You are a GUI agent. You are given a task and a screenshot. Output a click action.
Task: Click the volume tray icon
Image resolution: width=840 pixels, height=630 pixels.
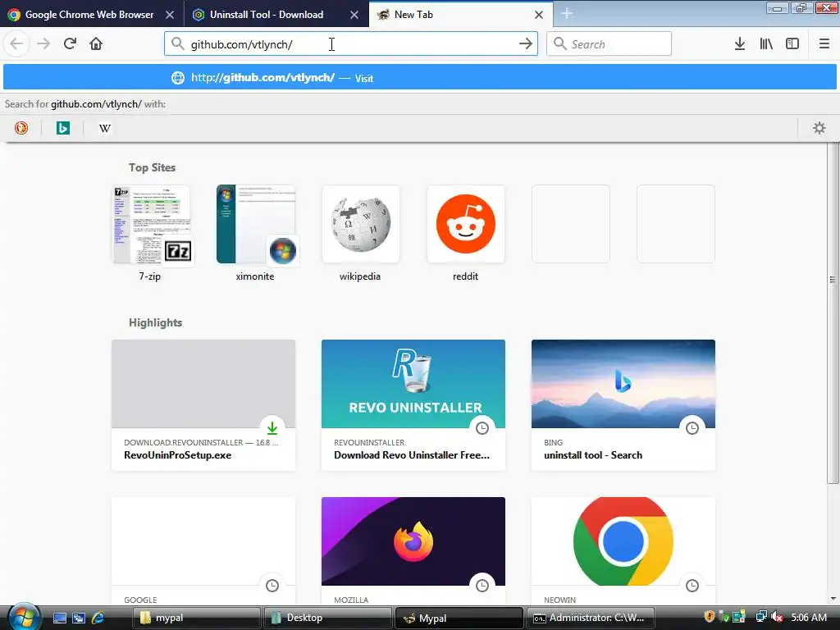(x=776, y=617)
